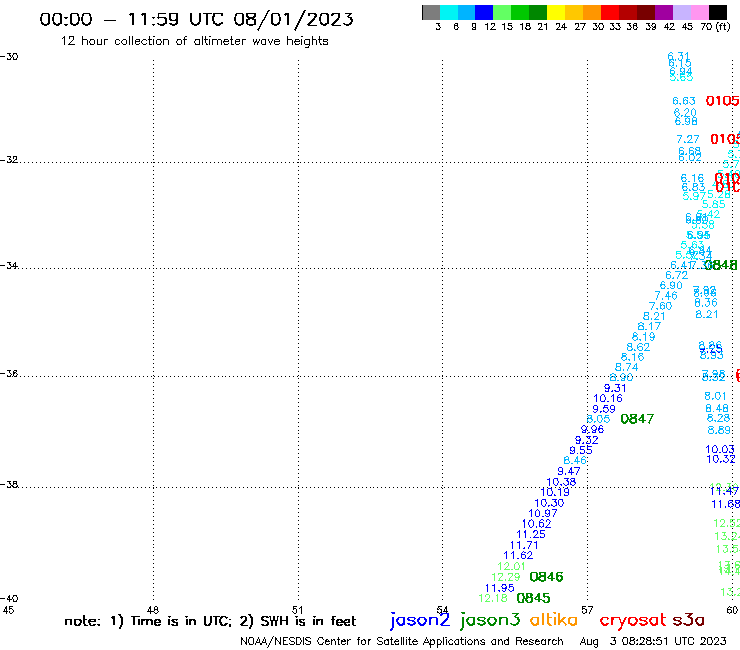Click the 7.60 wave height value
The image size is (740, 650).
[660, 306]
